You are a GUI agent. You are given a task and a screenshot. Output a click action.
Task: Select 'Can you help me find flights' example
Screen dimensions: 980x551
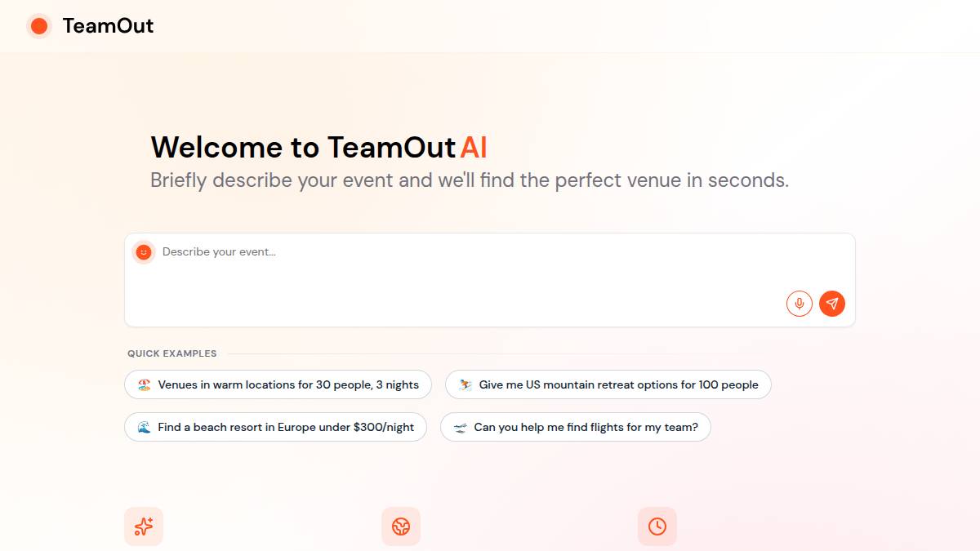(x=586, y=427)
